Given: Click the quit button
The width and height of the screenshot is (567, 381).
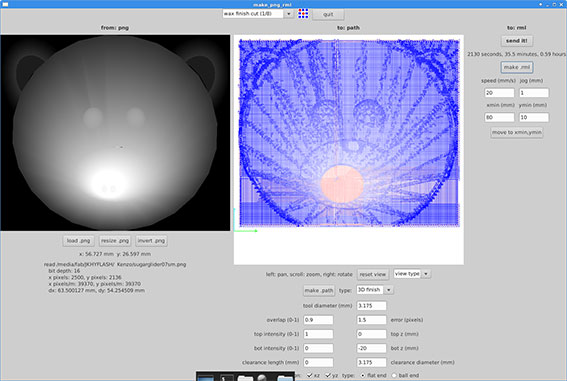Looking at the screenshot, I should click(x=328, y=14).
